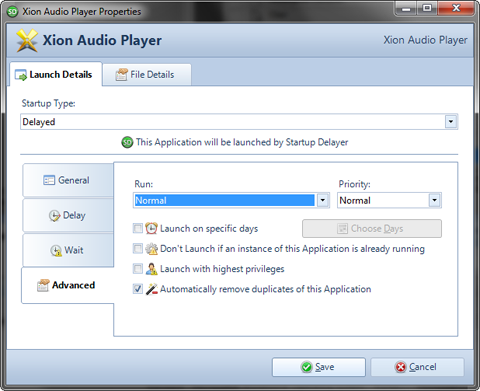480x391 pixels.
Task: Click the green SD icon beside launch message
Action: pyautogui.click(x=127, y=142)
